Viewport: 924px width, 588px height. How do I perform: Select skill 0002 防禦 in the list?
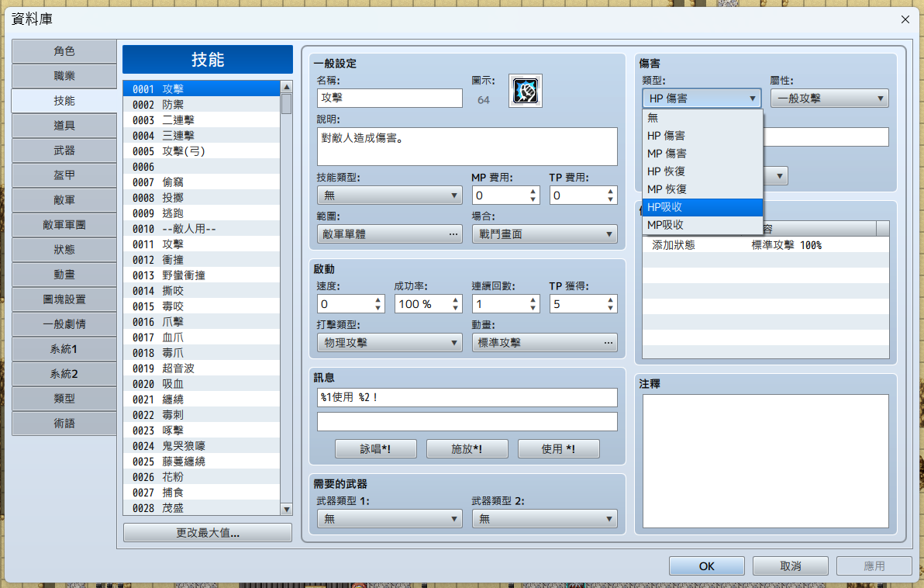(x=202, y=105)
